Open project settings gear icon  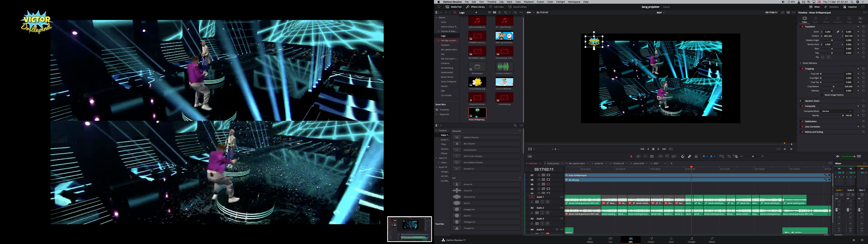(862, 240)
